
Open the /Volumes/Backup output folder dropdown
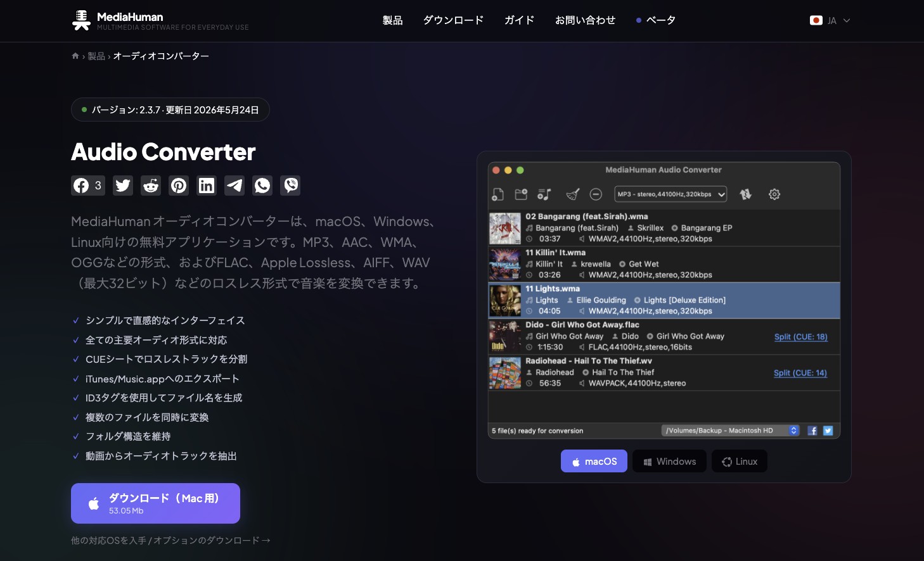[x=730, y=431]
